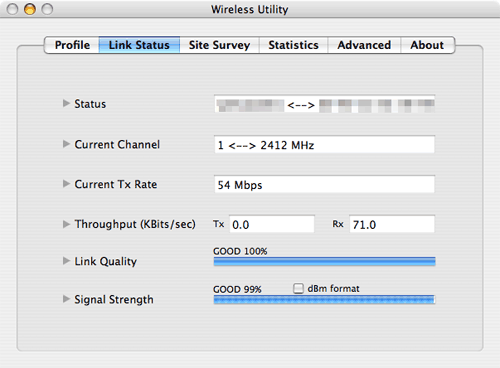500x368 pixels.
Task: Switch to the Profile tab
Action: [72, 45]
